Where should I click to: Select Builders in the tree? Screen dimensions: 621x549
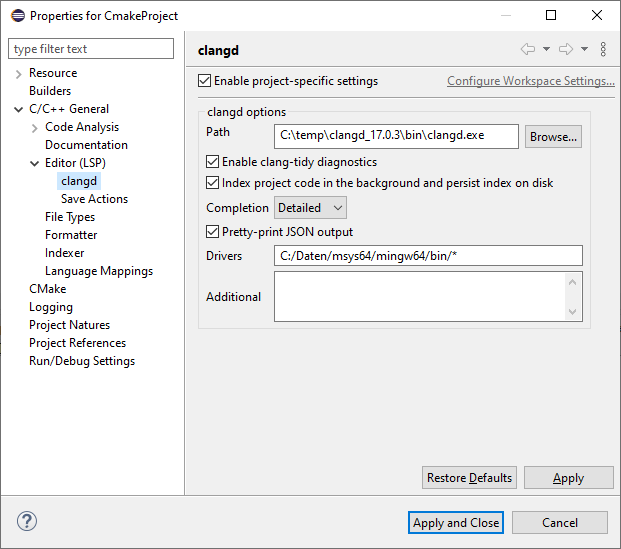click(50, 91)
